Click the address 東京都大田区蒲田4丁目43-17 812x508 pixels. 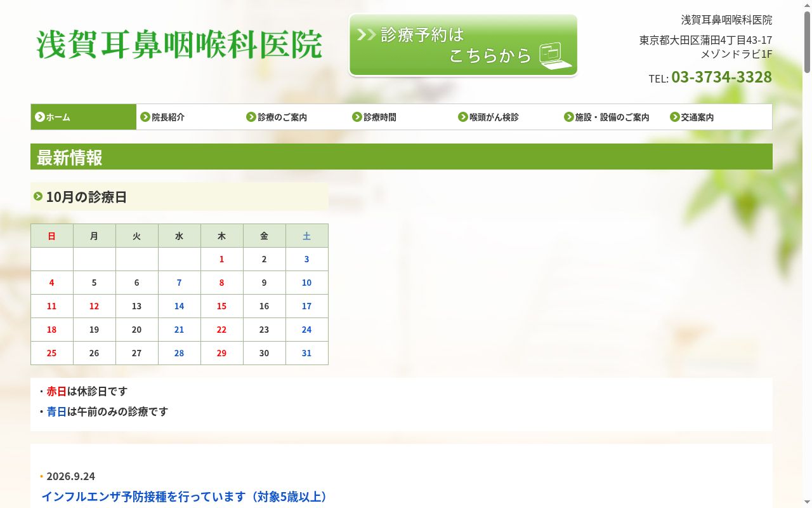pos(705,40)
